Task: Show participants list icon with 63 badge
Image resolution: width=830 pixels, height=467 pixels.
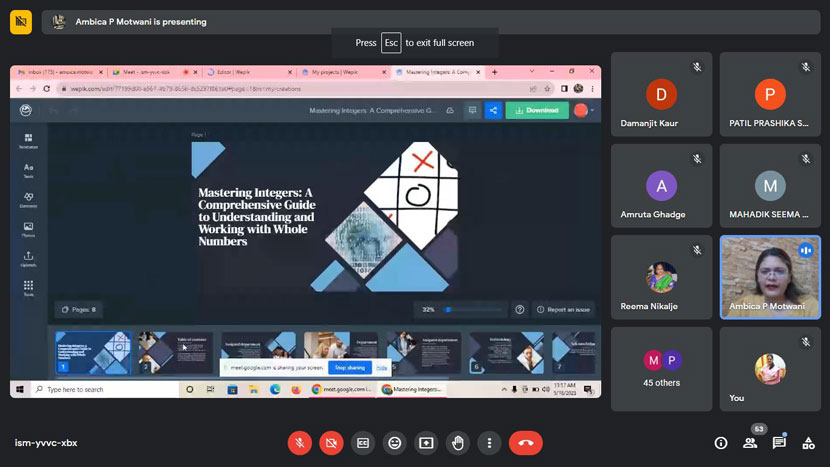Action: 750,443
